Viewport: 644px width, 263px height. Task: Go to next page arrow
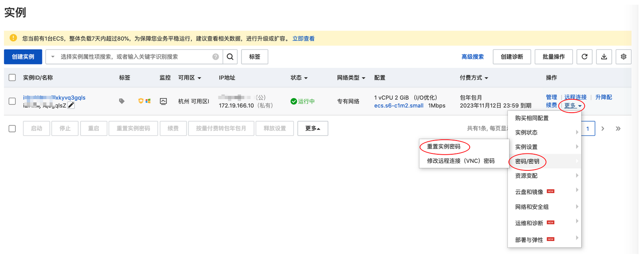point(603,129)
